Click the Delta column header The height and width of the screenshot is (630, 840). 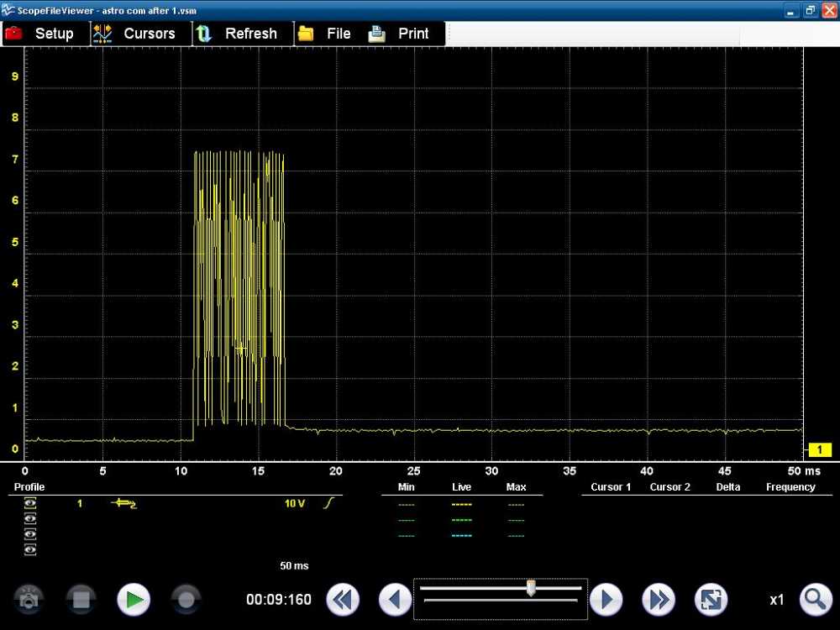pyautogui.click(x=728, y=487)
